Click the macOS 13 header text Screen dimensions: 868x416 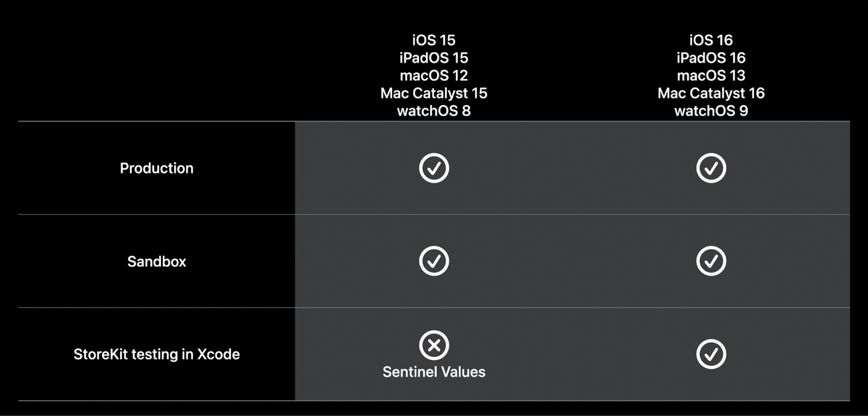pos(711,75)
